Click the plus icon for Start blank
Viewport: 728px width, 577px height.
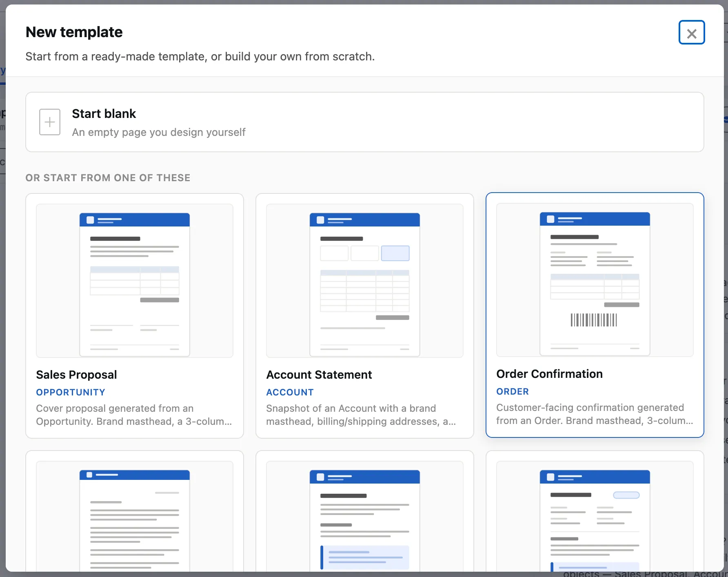[50, 122]
